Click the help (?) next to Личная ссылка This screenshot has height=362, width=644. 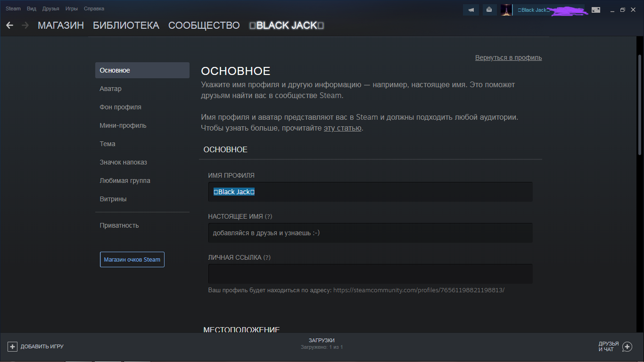point(267,257)
